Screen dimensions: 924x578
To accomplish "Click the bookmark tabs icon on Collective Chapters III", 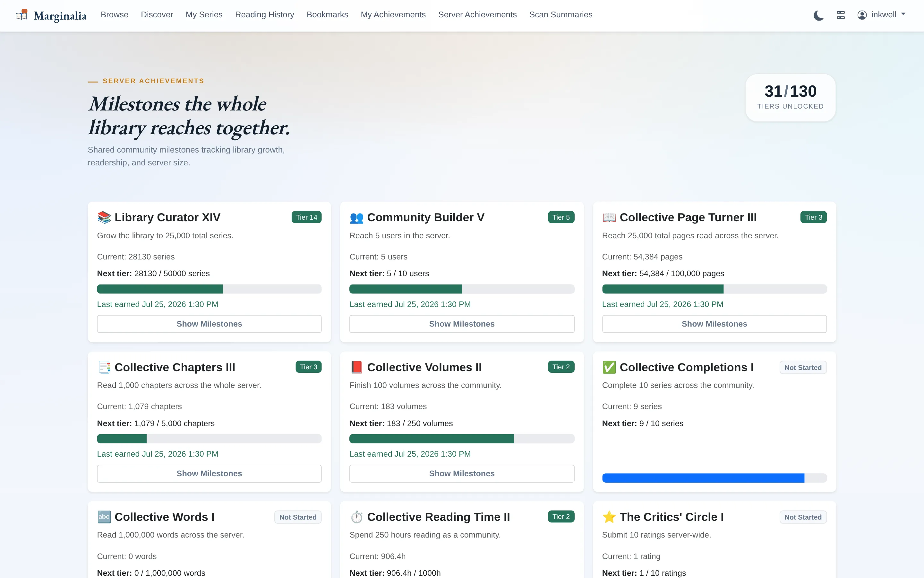I will tap(104, 367).
